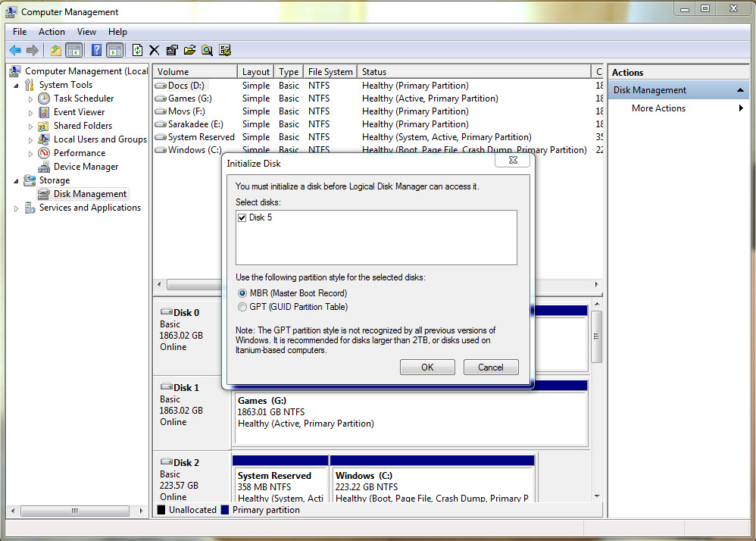
Task: Select Computer Management (Local) root node
Action: (x=86, y=71)
